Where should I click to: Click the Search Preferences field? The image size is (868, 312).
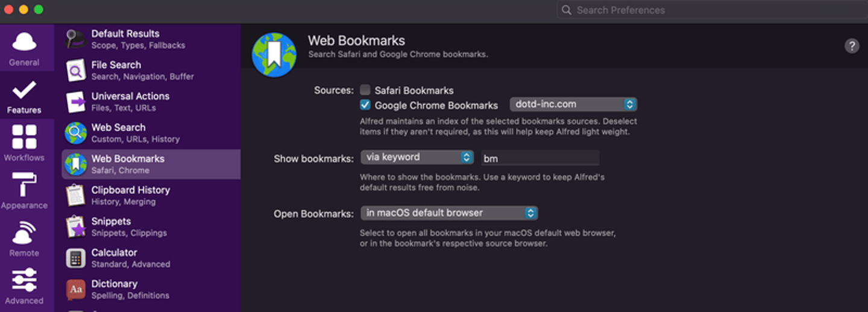[711, 10]
